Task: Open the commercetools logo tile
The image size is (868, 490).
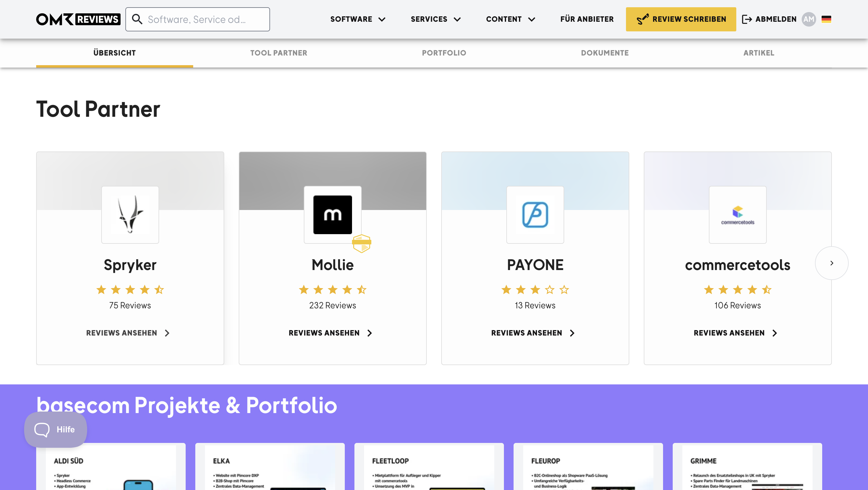Action: point(737,215)
